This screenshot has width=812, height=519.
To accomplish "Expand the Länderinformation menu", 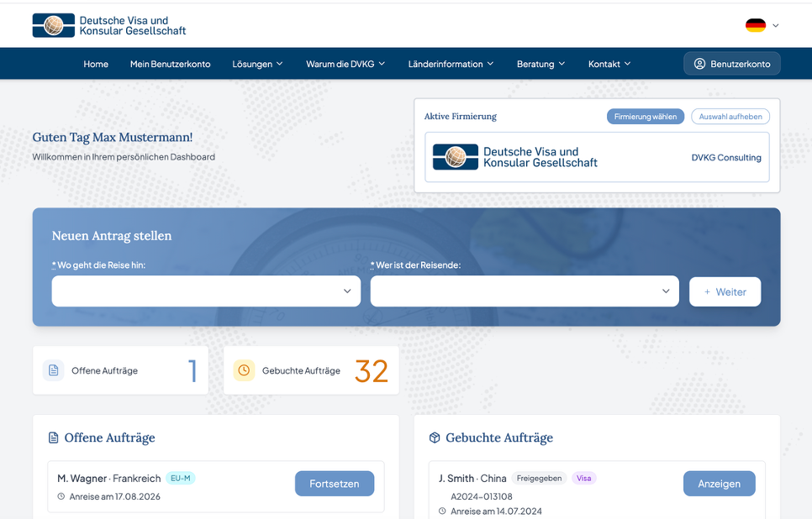I will pos(451,64).
